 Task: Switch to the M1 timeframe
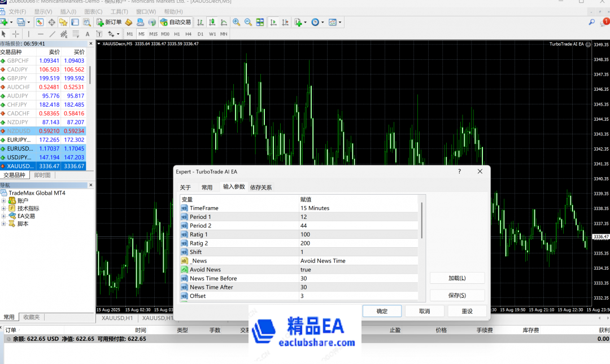[130, 34]
